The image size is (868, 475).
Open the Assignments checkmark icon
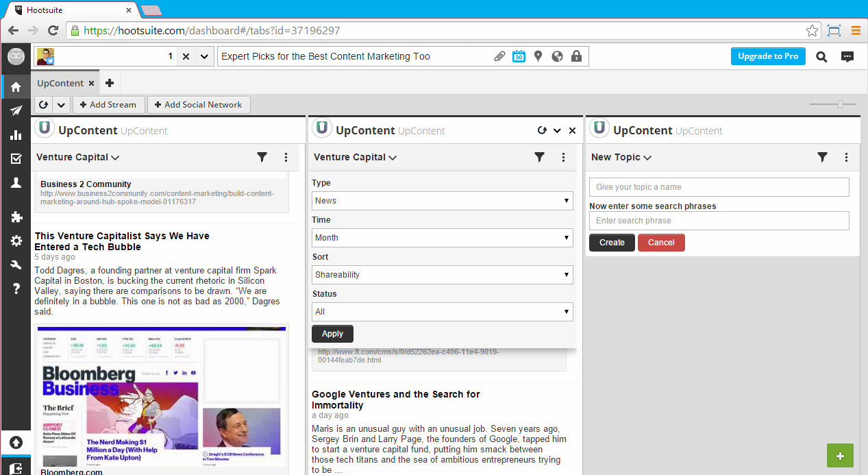point(16,159)
